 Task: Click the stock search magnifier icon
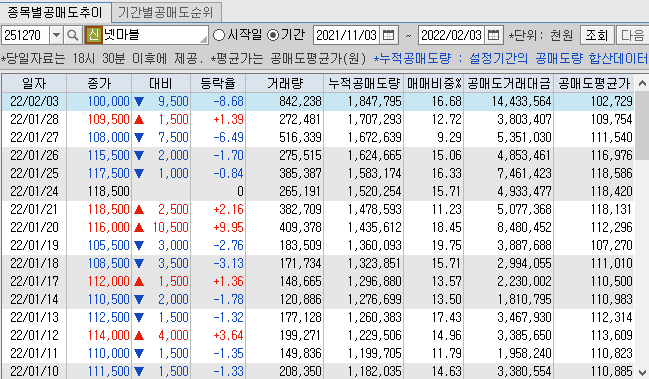(72, 35)
